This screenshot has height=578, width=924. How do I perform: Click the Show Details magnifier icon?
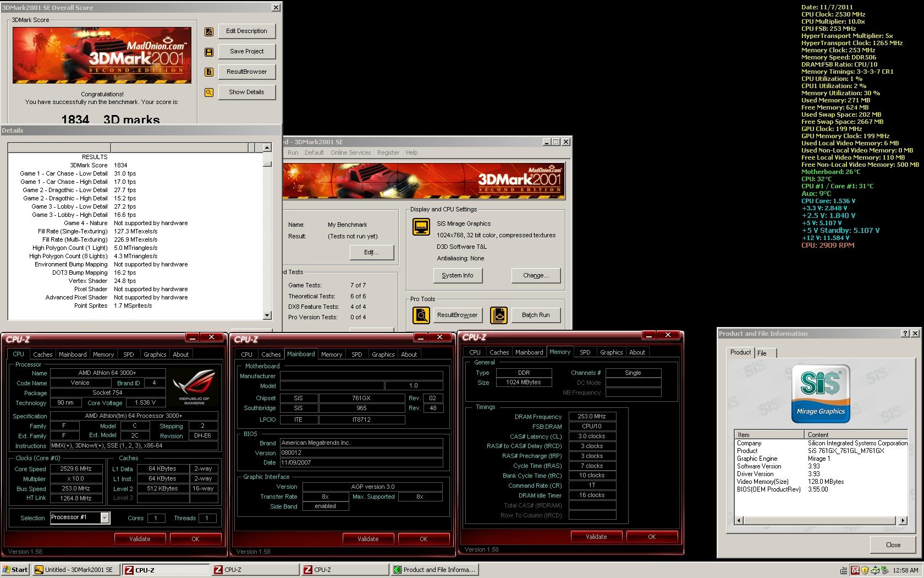point(209,92)
